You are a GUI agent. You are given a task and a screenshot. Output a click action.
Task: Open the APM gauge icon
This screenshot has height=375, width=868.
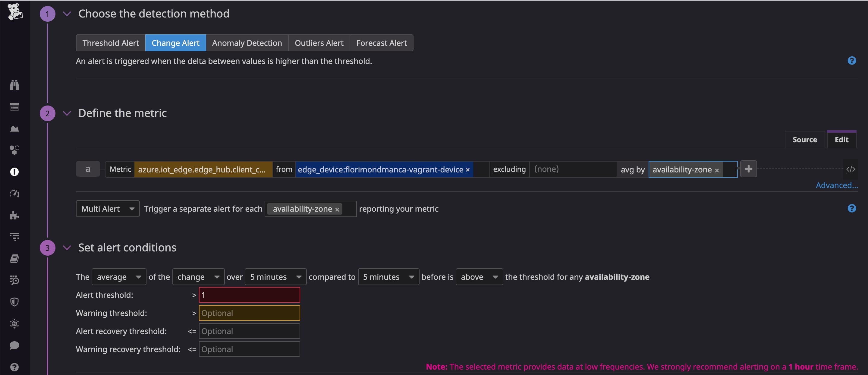point(14,194)
